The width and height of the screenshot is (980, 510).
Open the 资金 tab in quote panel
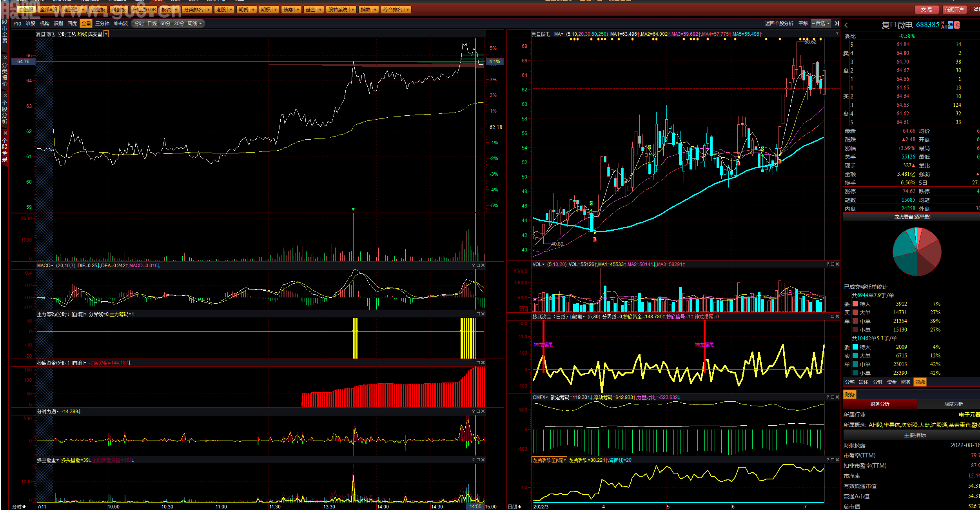[892, 382]
